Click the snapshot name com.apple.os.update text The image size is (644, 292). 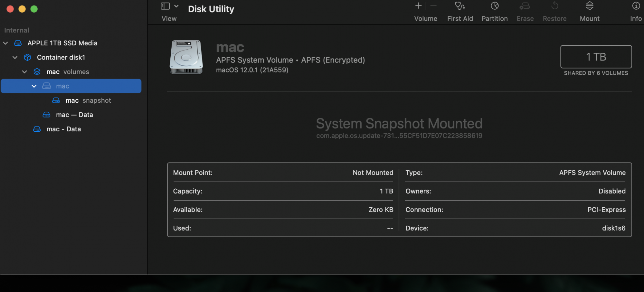tap(399, 136)
